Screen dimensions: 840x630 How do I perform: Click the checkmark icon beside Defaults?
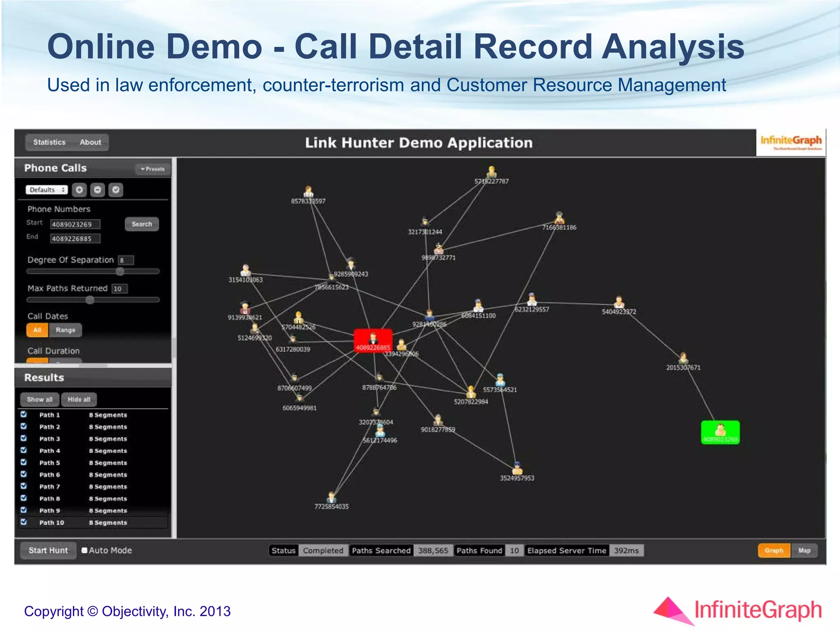[x=116, y=190]
